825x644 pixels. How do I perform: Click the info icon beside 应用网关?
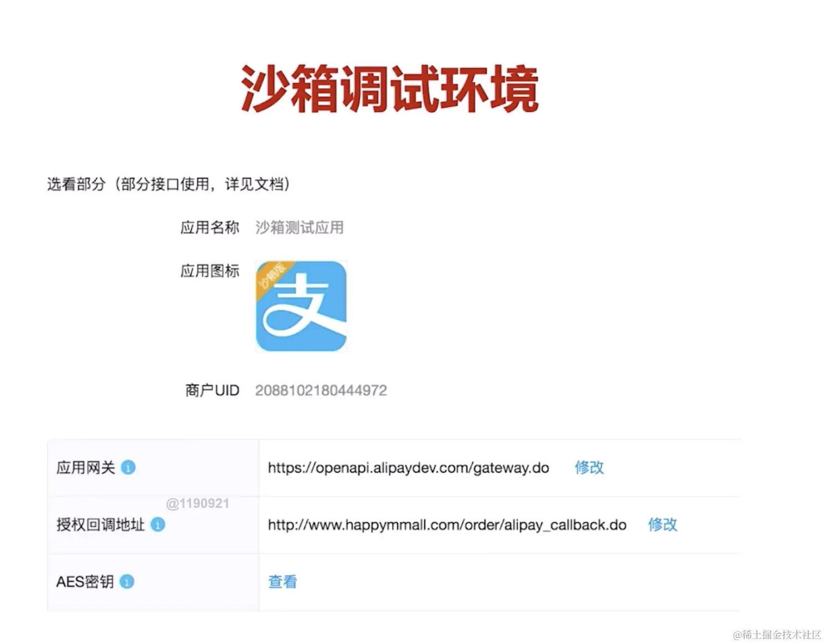click(x=128, y=468)
